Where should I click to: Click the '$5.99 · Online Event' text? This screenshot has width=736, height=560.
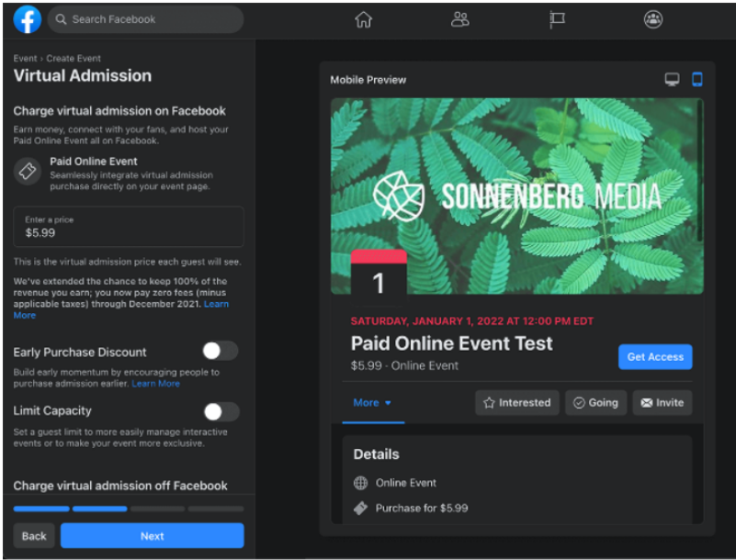404,365
